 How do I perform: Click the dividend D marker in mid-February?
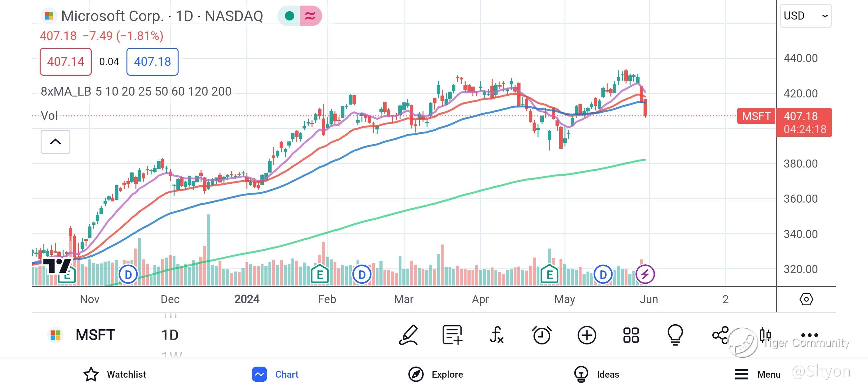click(x=362, y=274)
